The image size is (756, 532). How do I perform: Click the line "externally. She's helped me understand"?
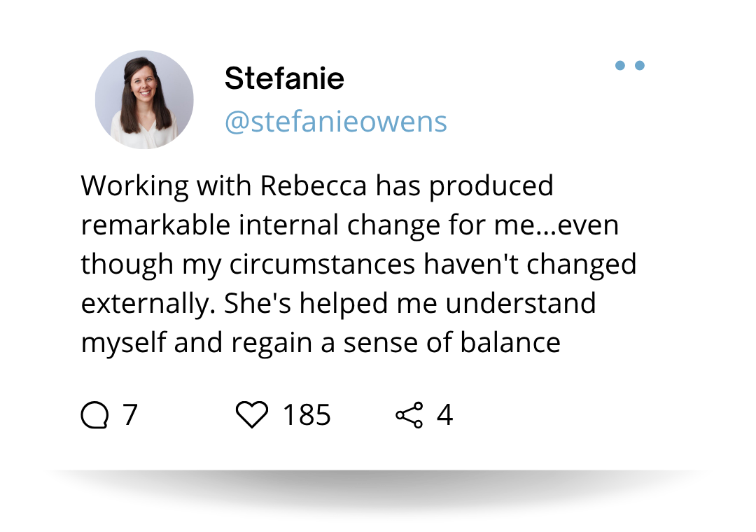tap(338, 304)
